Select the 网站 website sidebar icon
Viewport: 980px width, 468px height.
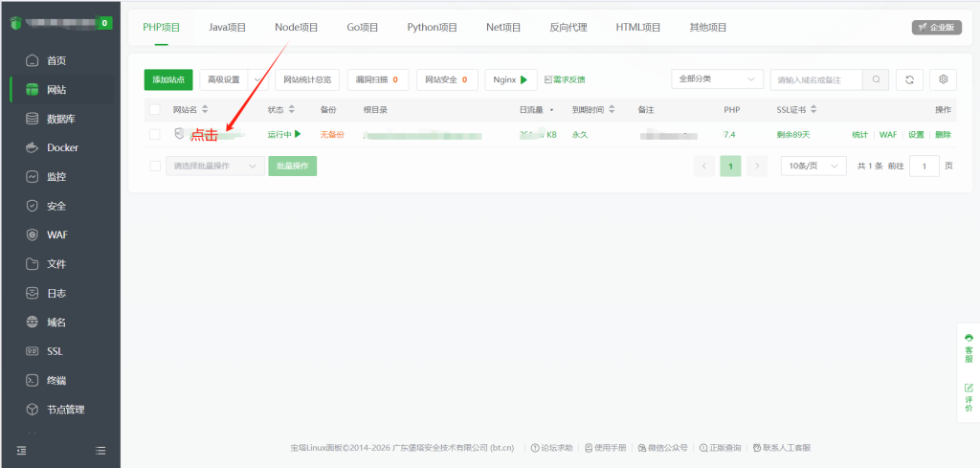coord(32,90)
